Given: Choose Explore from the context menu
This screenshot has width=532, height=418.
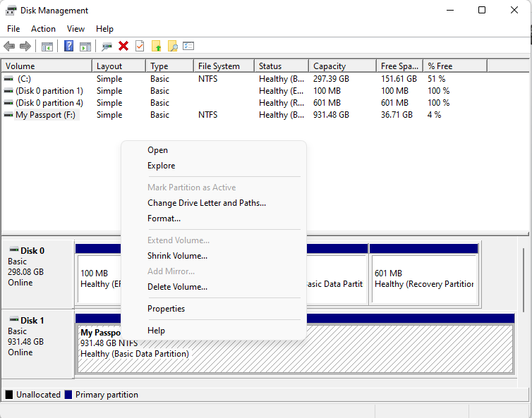Looking at the screenshot, I should 214,166.
